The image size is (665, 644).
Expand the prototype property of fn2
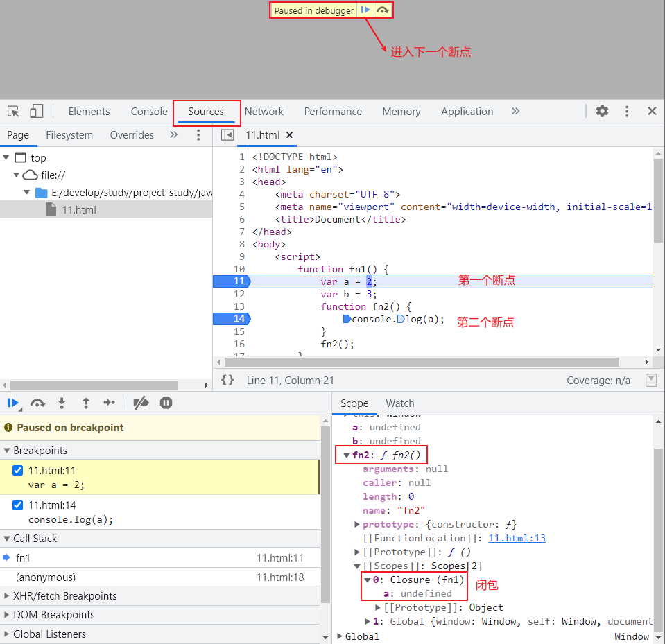tap(357, 525)
